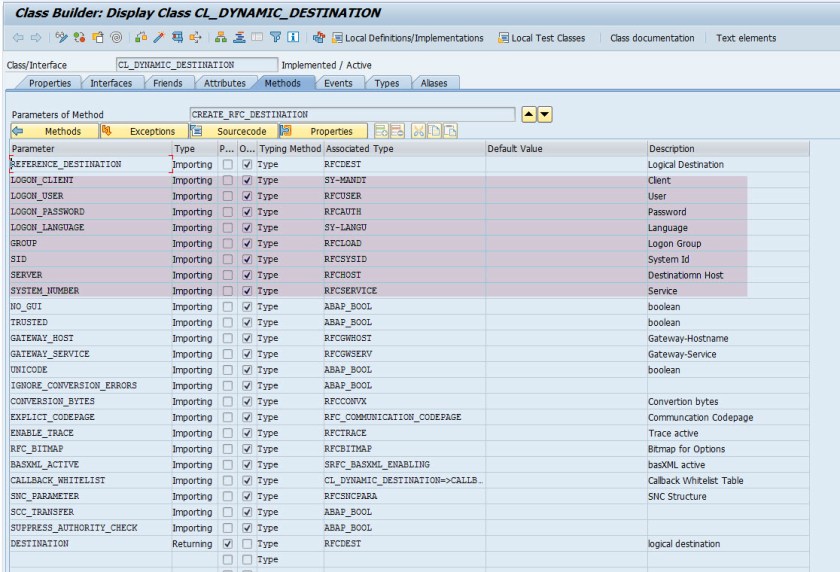Click the previous method up arrow

(529, 114)
